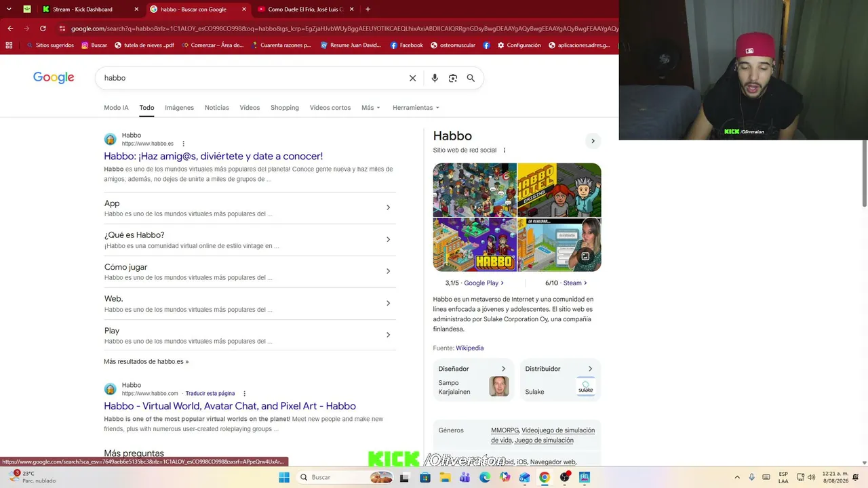
Task: Open Outlook from the taskbar
Action: pyautogui.click(x=524, y=477)
